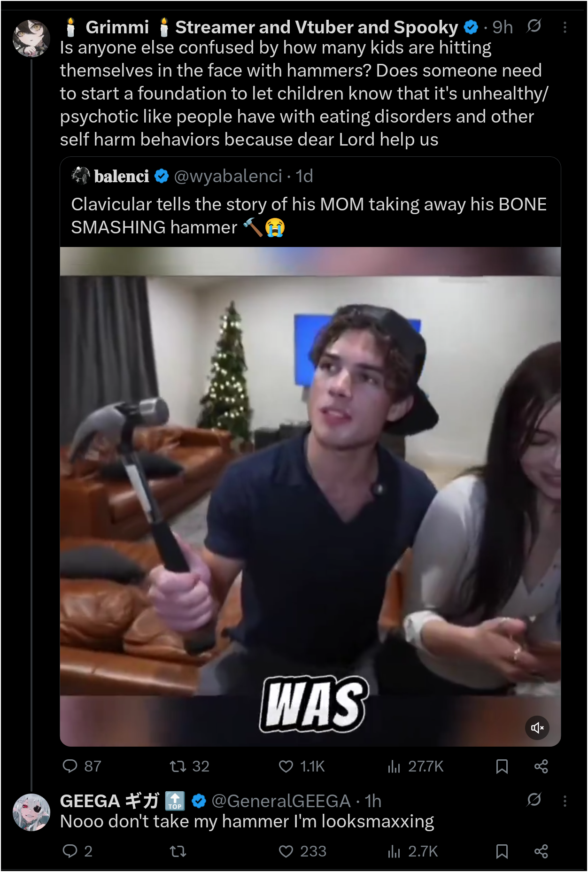Share Grimmi's post

coord(541,766)
